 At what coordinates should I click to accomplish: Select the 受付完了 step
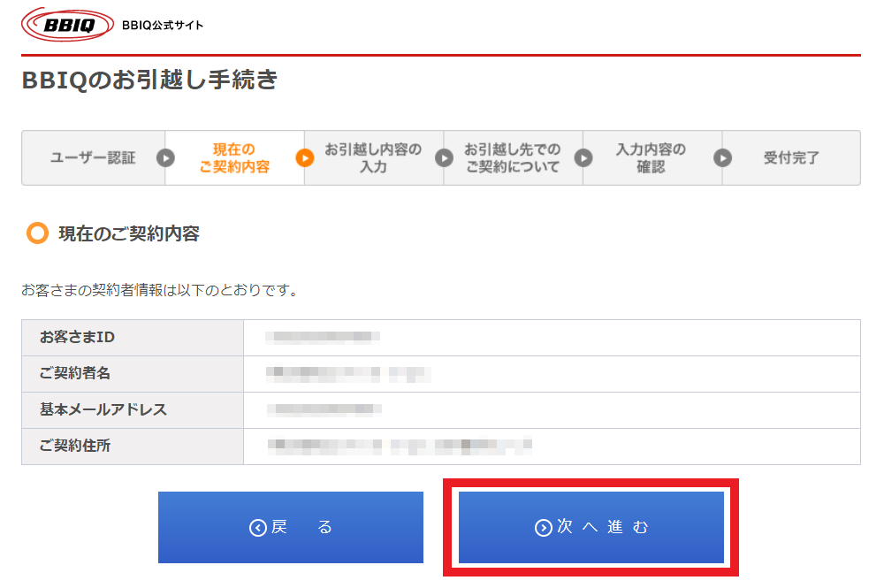coord(791,158)
